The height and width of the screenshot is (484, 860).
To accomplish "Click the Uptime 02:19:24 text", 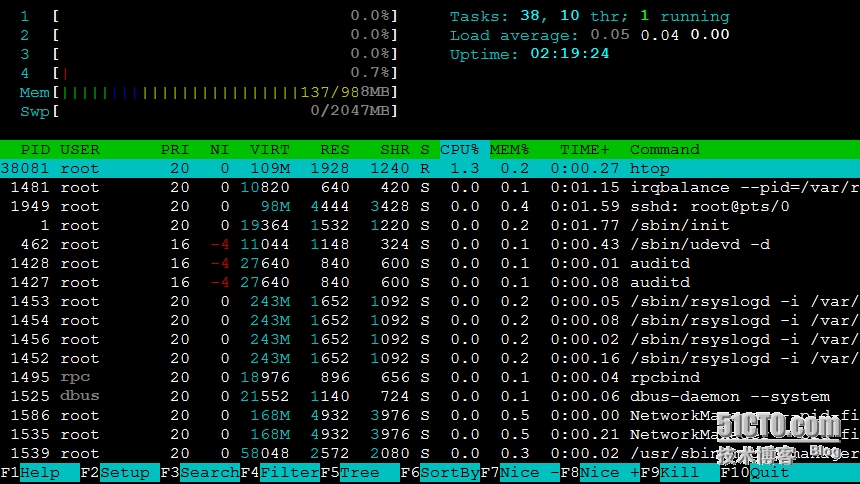I will click(x=529, y=54).
